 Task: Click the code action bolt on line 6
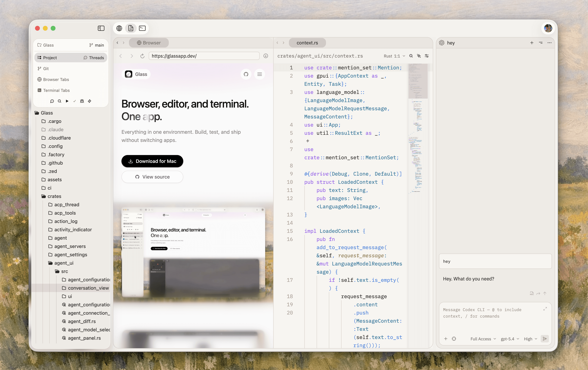point(308,141)
